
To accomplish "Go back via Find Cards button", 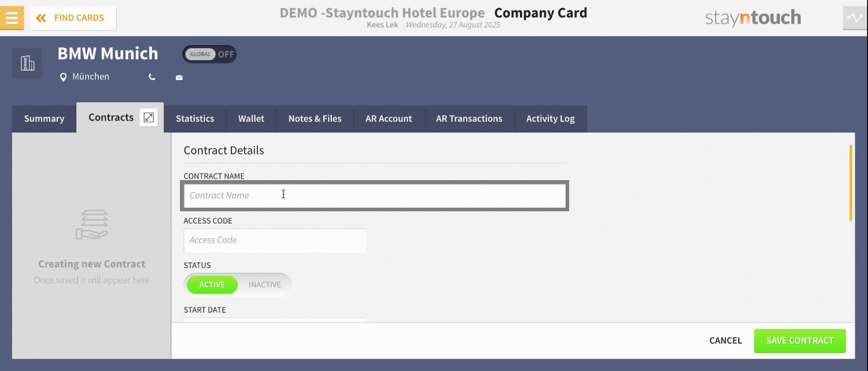I will click(73, 18).
